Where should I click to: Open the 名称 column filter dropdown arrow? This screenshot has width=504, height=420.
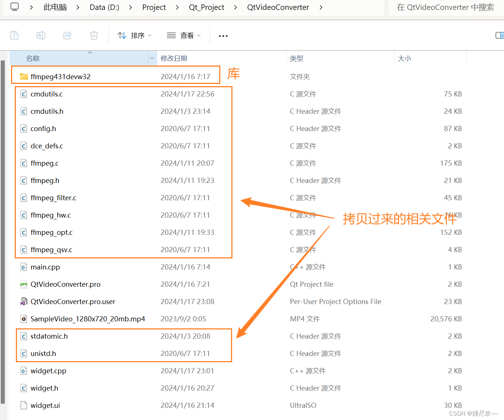(x=153, y=58)
